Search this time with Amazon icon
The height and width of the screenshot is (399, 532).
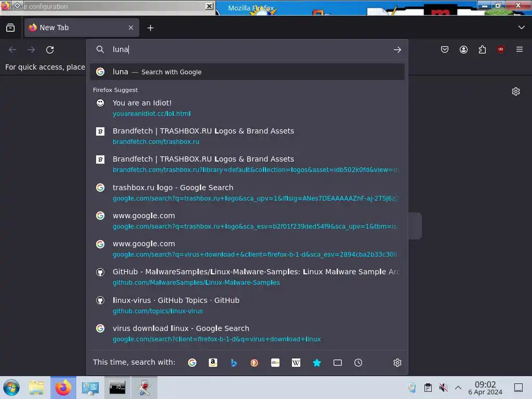[212, 363]
